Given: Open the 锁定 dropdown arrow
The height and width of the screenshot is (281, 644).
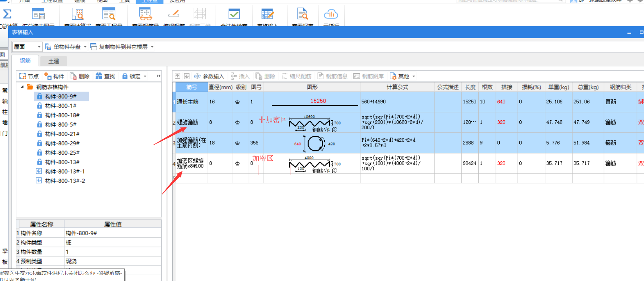Looking at the screenshot, I should coord(145,76).
